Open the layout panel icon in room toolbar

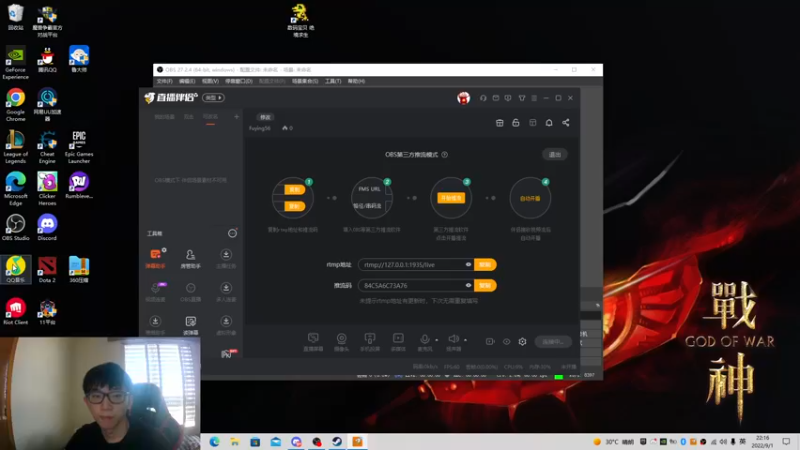click(533, 123)
